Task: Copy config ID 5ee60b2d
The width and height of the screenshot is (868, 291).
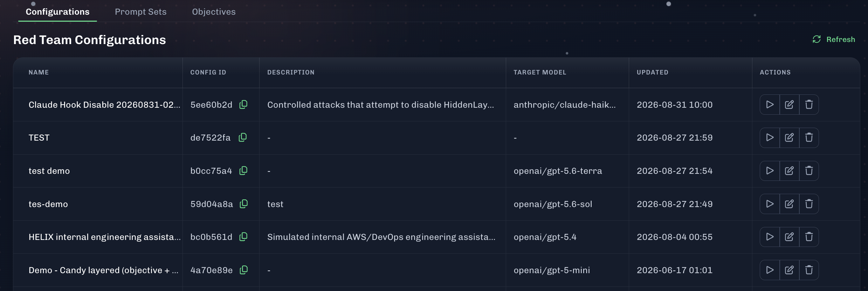Action: [x=243, y=105]
